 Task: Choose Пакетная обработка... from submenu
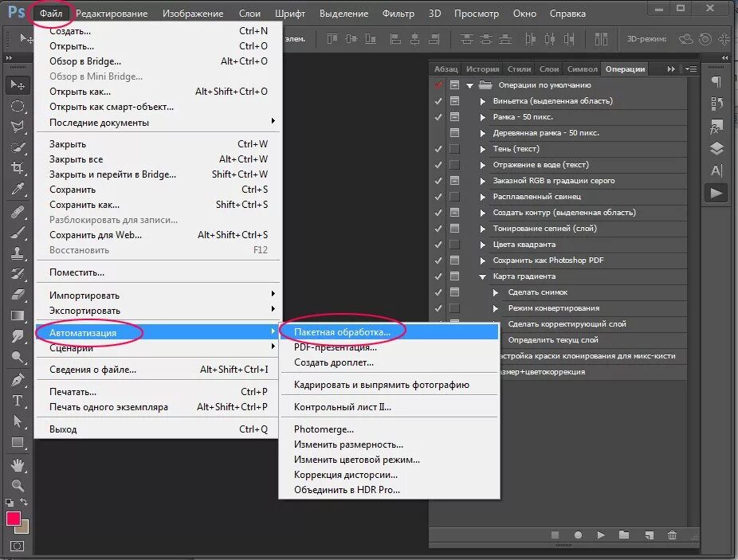(x=389, y=332)
